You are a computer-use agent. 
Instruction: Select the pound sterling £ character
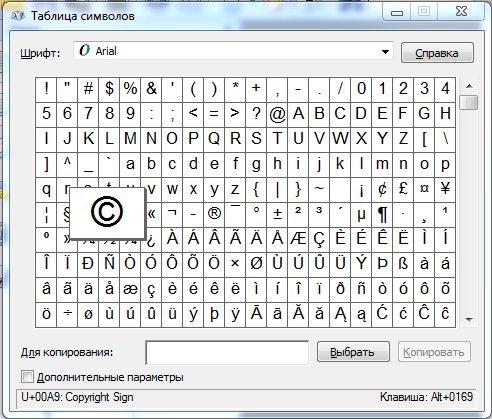[x=403, y=189]
